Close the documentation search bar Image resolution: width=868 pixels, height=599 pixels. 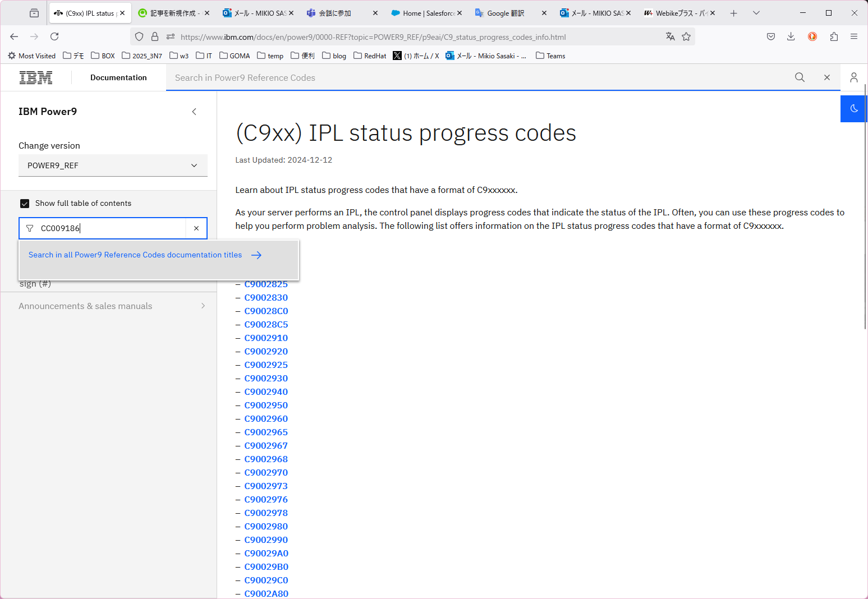(826, 77)
